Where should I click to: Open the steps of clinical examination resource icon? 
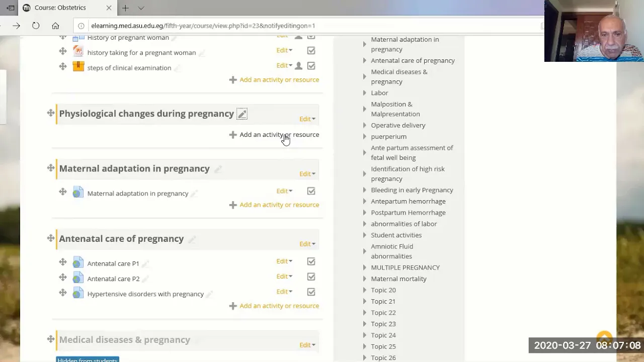coord(78,66)
